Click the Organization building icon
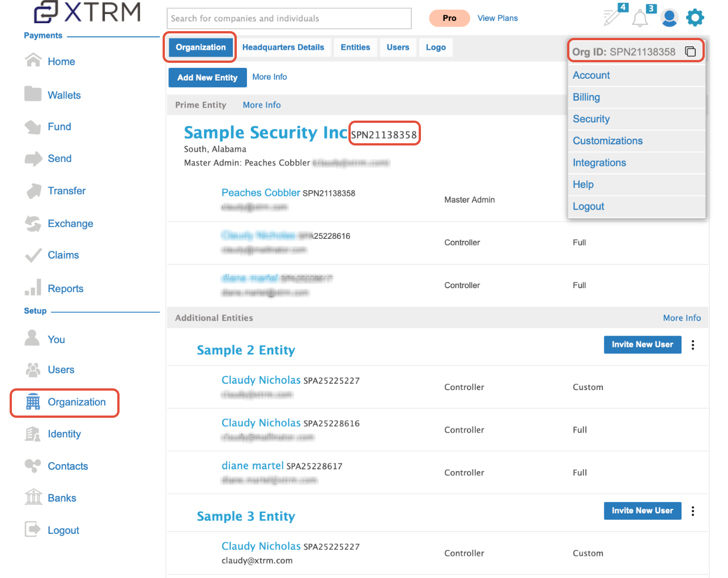 coord(33,401)
